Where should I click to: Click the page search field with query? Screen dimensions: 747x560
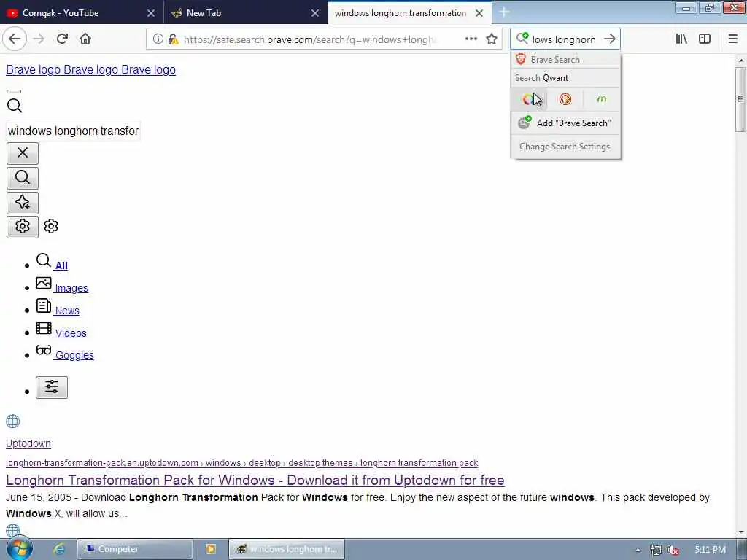(73, 131)
